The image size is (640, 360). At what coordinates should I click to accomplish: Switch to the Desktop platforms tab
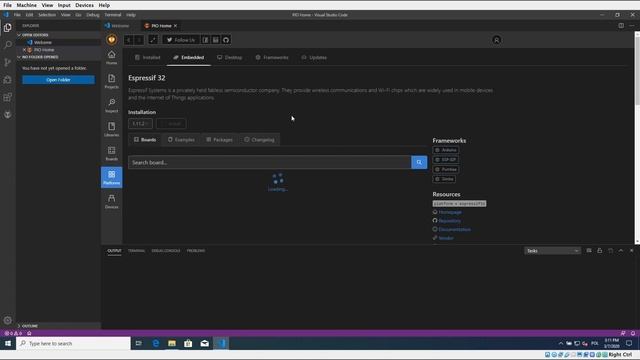230,58
